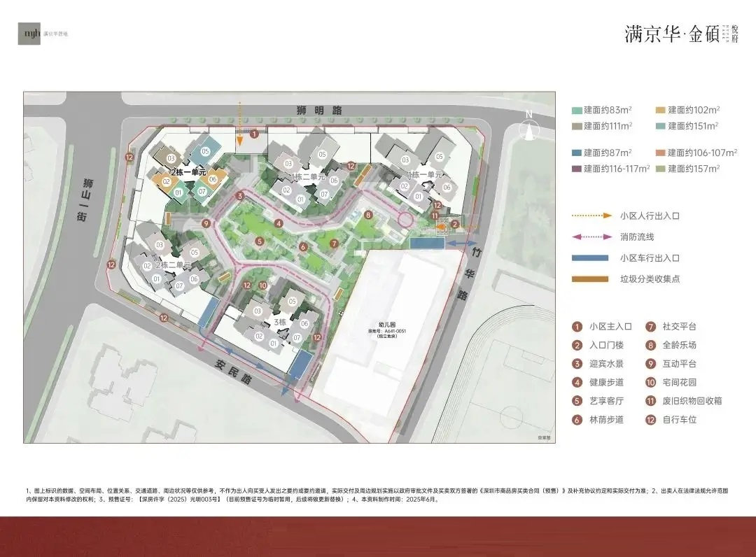This screenshot has height=557, width=756.
Task: Select the 建面约106-107m² color swatch
Action: 661,153
